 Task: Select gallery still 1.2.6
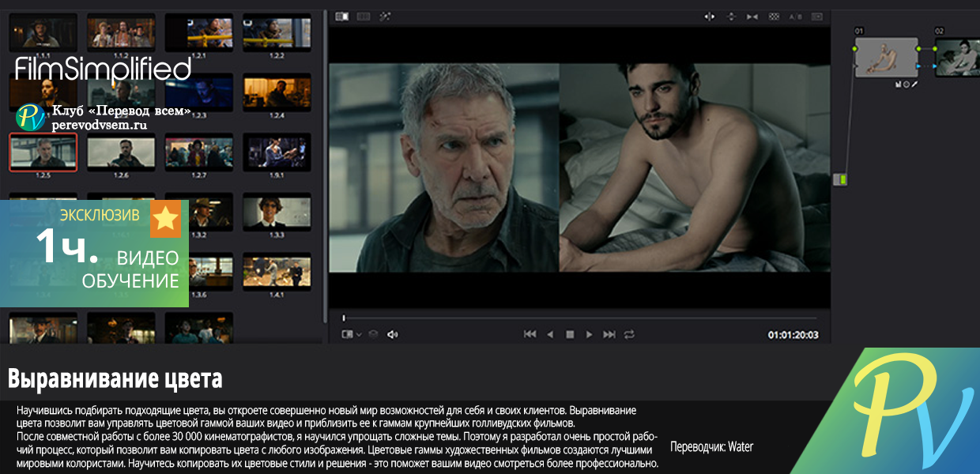tap(121, 152)
